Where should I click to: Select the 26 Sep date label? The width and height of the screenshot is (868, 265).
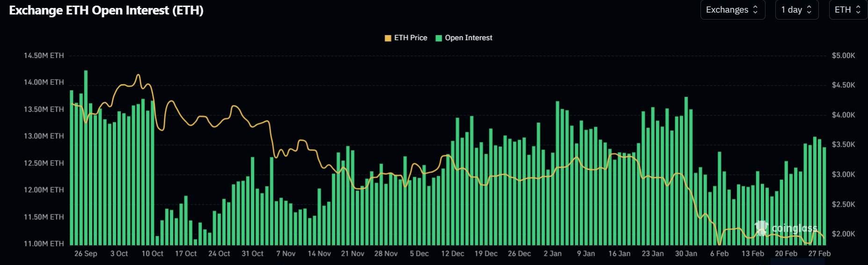pyautogui.click(x=86, y=253)
